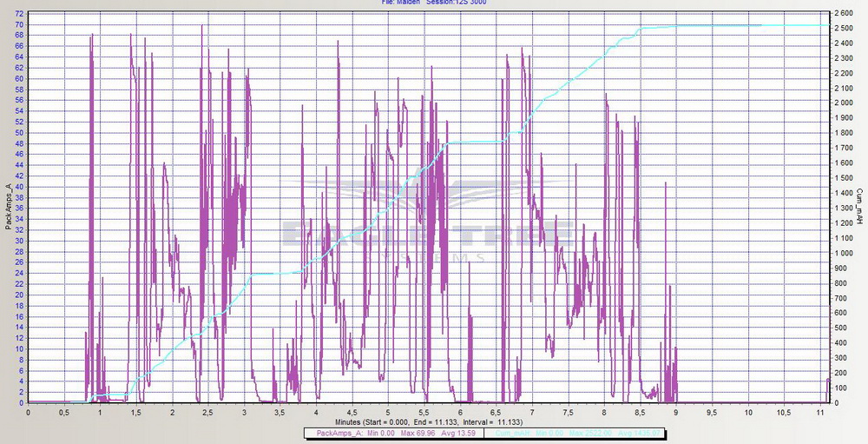Click the PackAmps_A left axis title
The image size is (868, 444).
pyautogui.click(x=8, y=207)
